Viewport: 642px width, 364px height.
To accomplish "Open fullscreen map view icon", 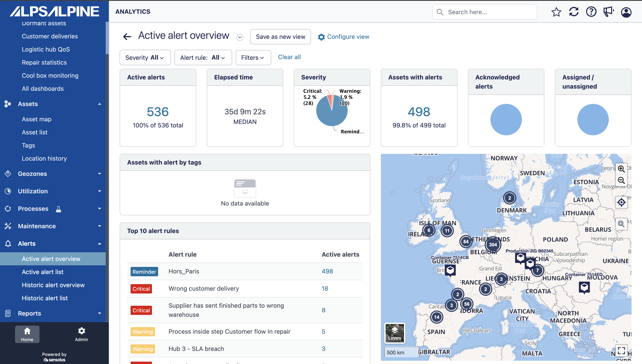I will 621,351.
